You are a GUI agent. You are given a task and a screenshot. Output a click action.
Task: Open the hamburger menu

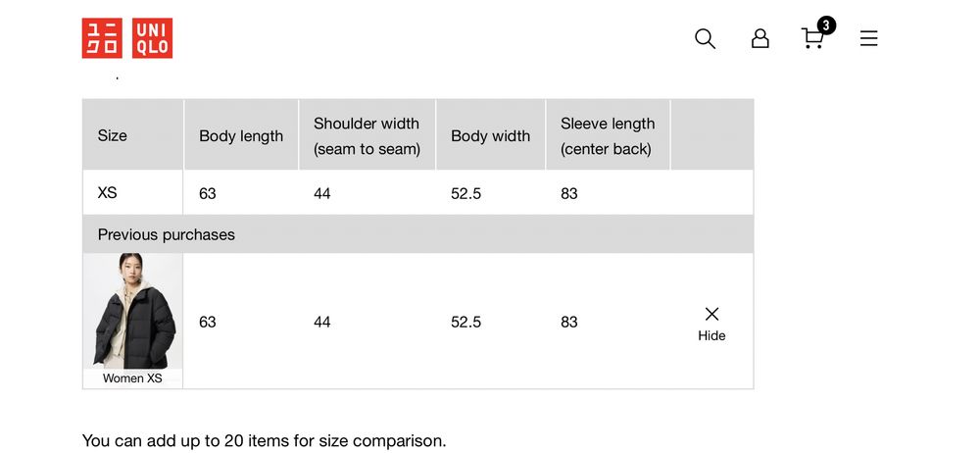click(868, 38)
